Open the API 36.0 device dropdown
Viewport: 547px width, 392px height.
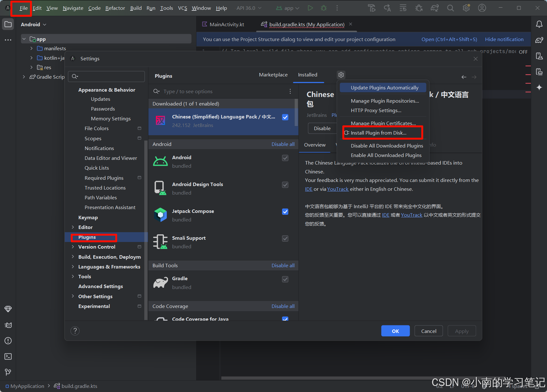(x=249, y=8)
